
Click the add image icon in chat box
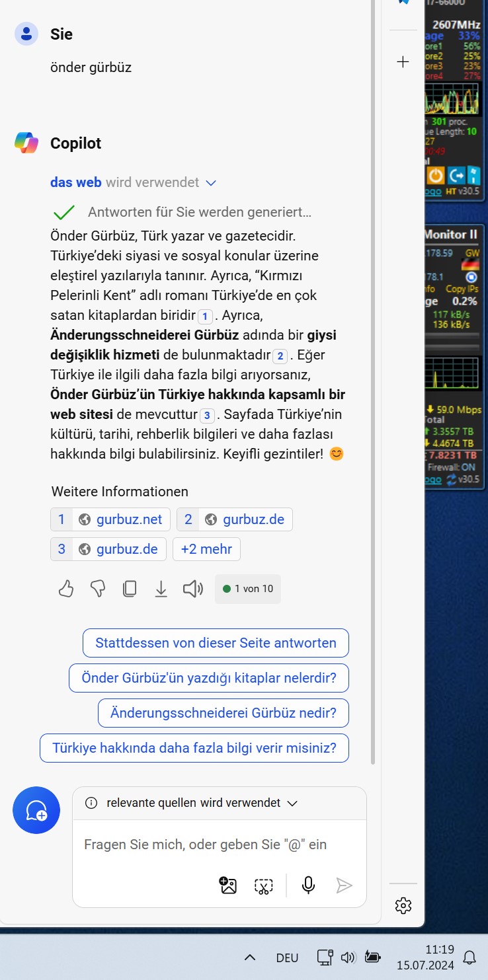click(228, 886)
